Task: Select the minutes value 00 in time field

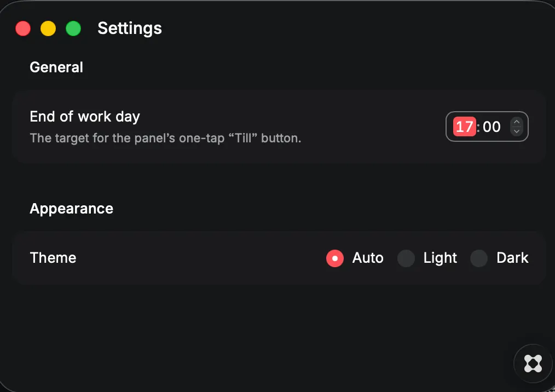Action: point(492,126)
